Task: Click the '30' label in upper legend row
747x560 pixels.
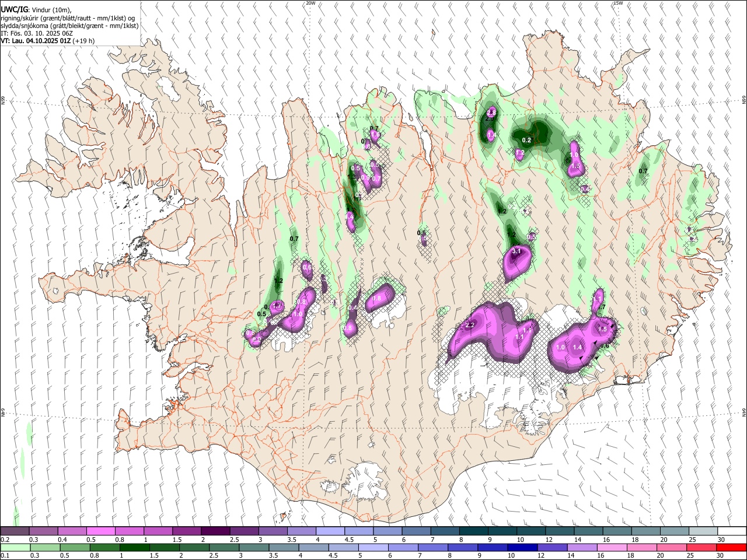Action: click(x=721, y=540)
